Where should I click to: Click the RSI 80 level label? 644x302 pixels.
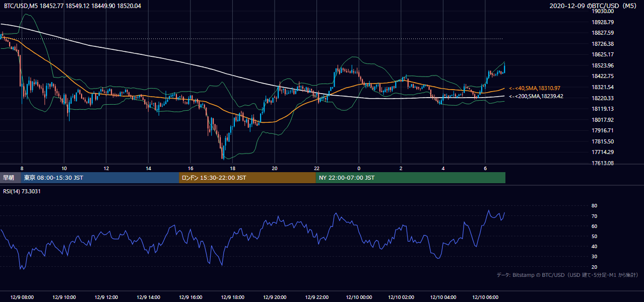pyautogui.click(x=594, y=206)
